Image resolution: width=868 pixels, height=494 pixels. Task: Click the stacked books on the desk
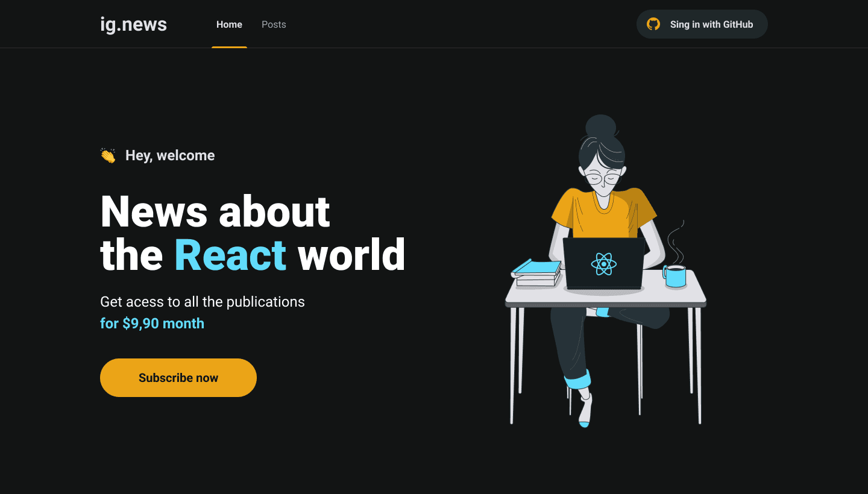536,274
